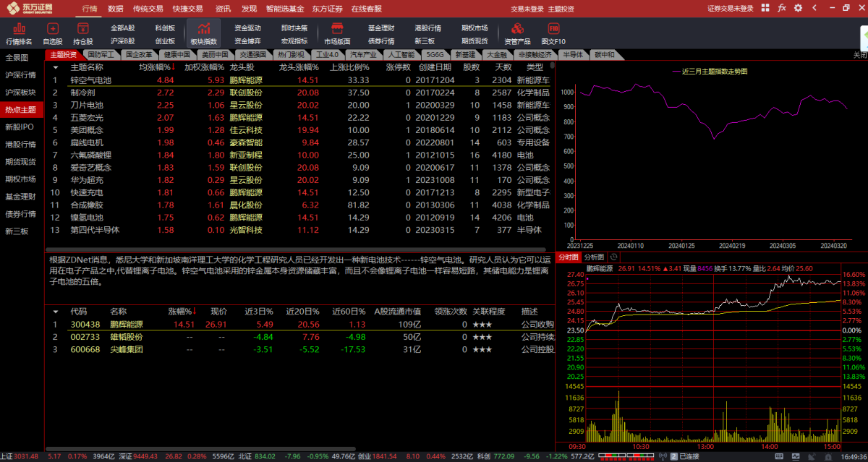Select stock 雄韬股份 in the lower list
This screenshot has width=868, height=462.
click(x=300, y=337)
